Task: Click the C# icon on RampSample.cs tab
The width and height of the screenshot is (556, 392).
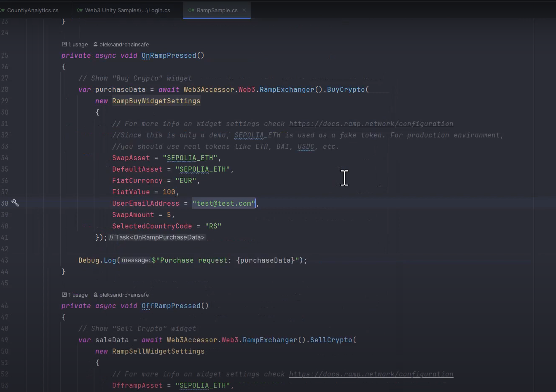Action: [x=191, y=10]
